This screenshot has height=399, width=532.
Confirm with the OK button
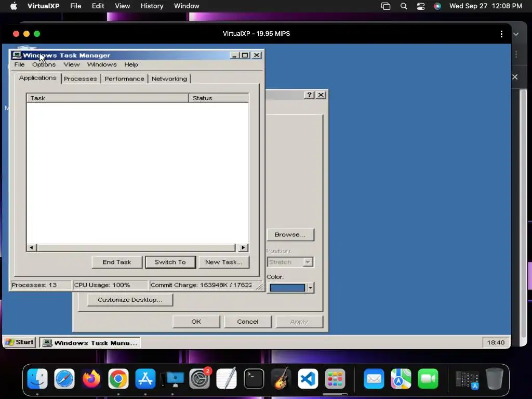[196, 322]
